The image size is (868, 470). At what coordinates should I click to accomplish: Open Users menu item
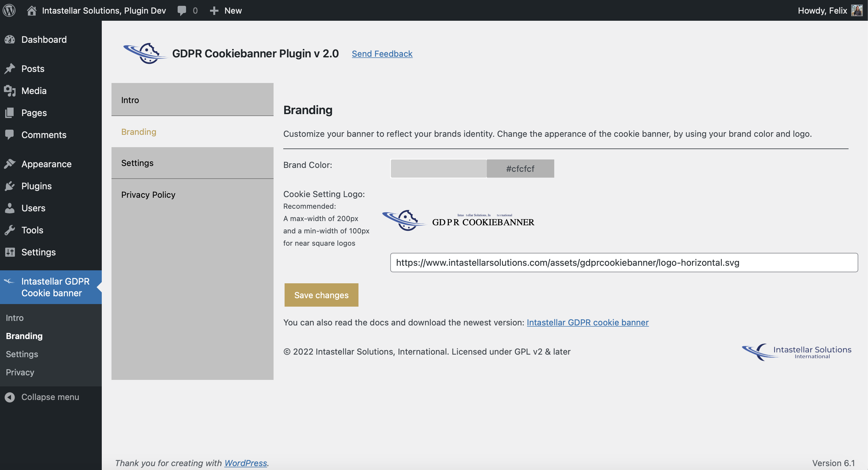51,208
